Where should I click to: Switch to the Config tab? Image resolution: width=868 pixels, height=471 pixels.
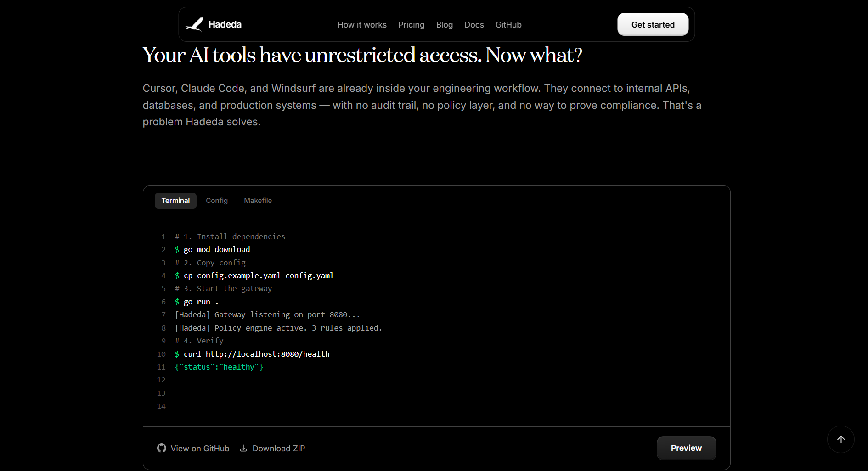[217, 201]
